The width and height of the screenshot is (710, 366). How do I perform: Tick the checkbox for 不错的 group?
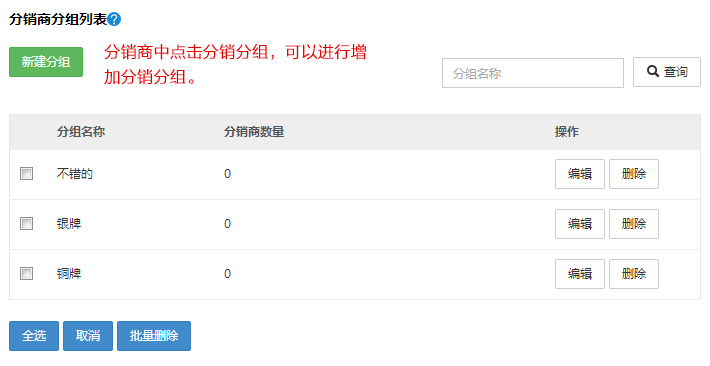(26, 173)
